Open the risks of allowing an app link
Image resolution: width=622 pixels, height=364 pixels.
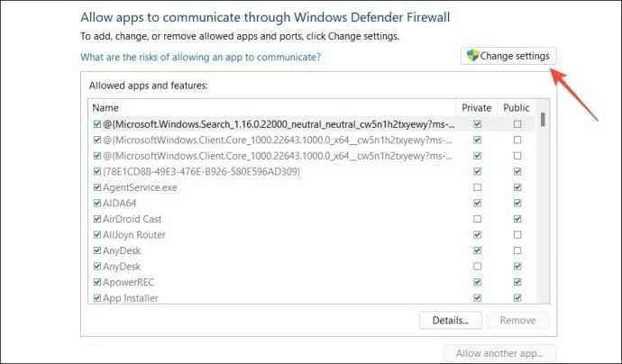click(200, 57)
